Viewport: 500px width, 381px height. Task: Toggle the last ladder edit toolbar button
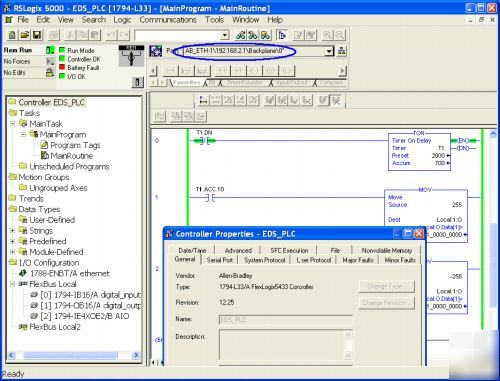point(336,100)
